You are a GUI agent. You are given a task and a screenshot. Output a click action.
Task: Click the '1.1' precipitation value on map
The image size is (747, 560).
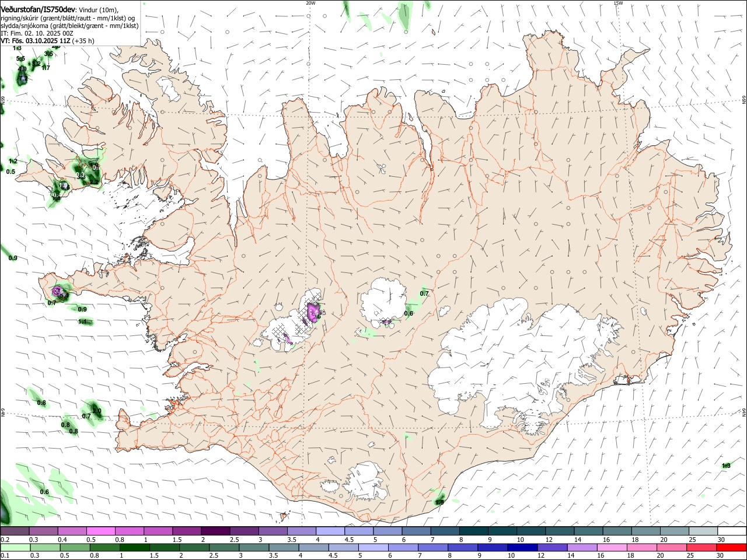pyautogui.click(x=82, y=321)
